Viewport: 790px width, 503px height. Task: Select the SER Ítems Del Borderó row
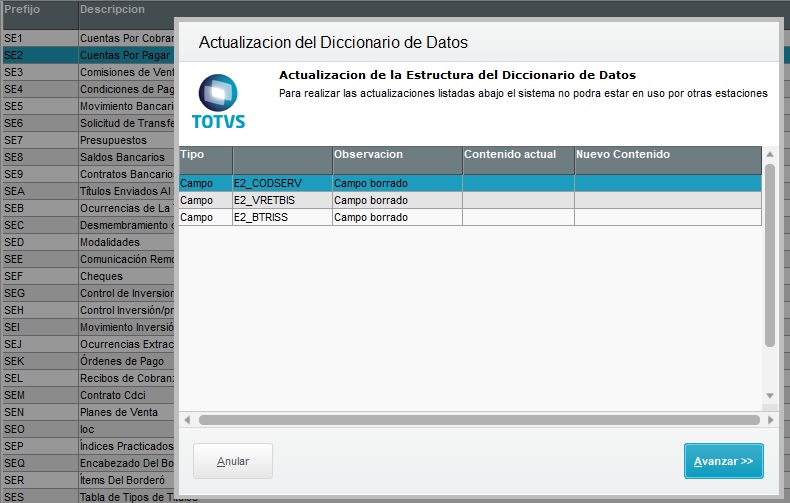tap(88, 480)
